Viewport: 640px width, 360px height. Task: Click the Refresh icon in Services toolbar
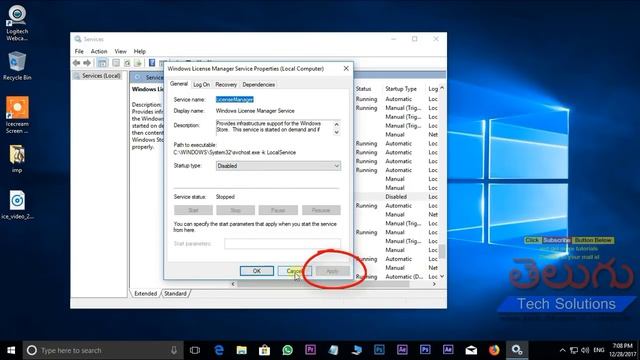tap(127, 63)
